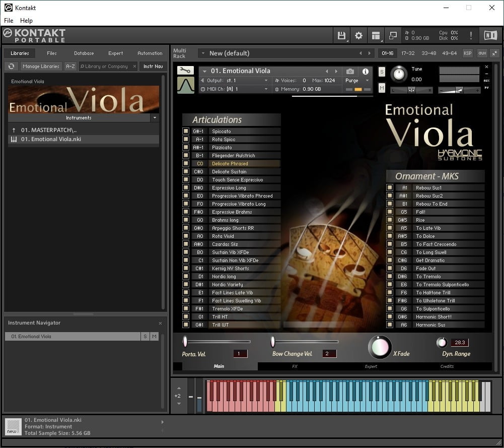
Task: Click the A-Z sort button
Action: point(70,66)
